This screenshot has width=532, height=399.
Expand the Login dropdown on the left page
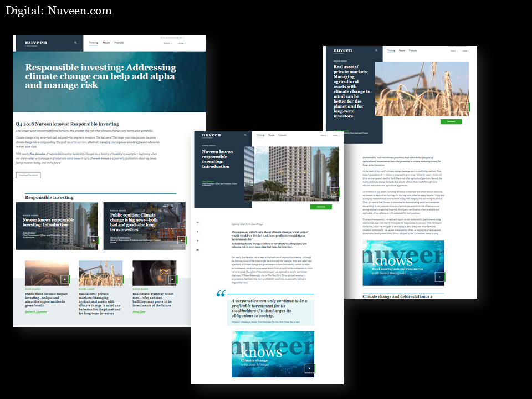click(x=182, y=43)
